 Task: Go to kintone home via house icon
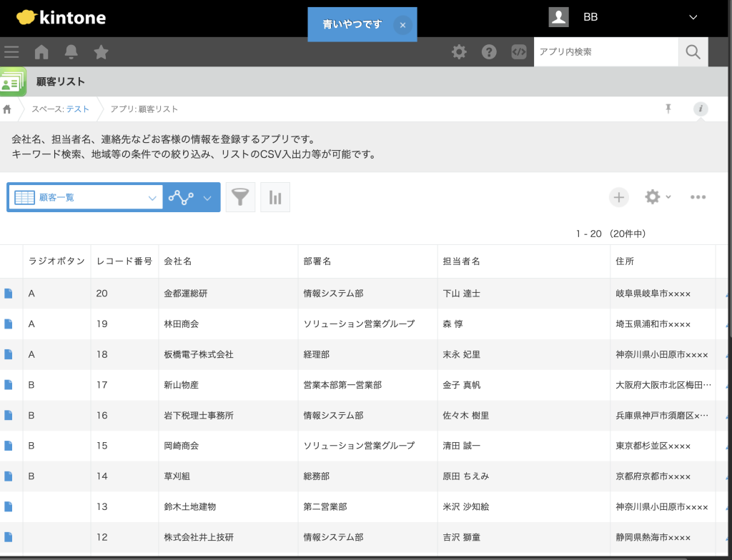41,51
